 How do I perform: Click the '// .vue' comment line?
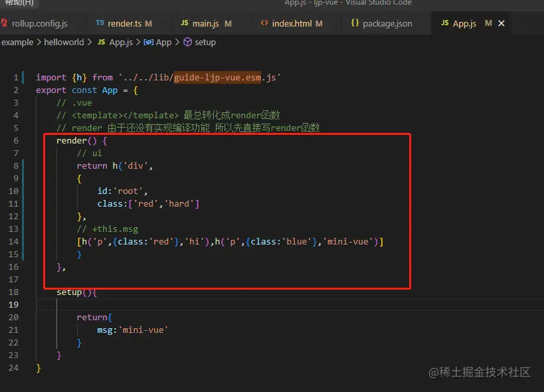pyautogui.click(x=74, y=103)
